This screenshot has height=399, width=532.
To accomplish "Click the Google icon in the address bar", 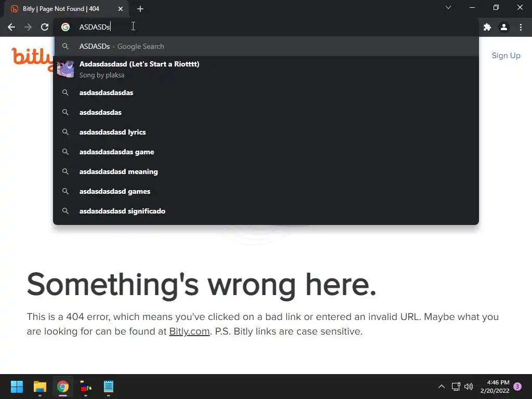I will coord(65,27).
